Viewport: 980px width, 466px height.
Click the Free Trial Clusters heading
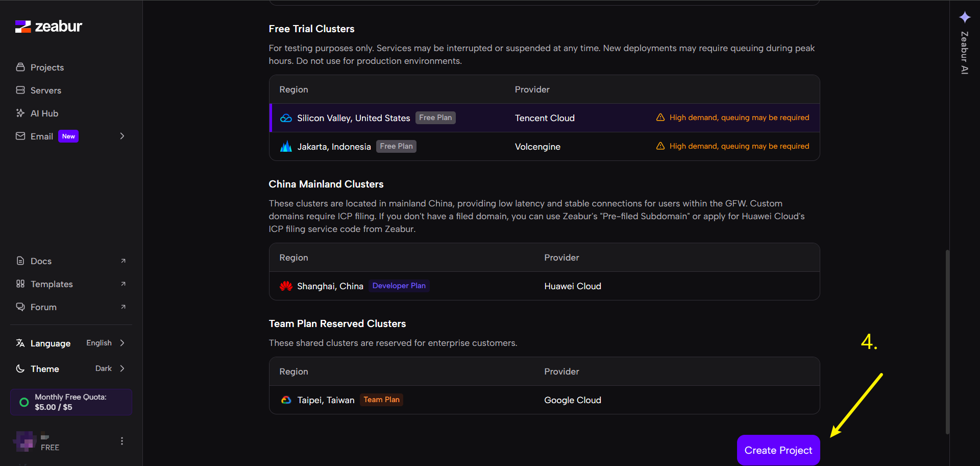pyautogui.click(x=311, y=29)
